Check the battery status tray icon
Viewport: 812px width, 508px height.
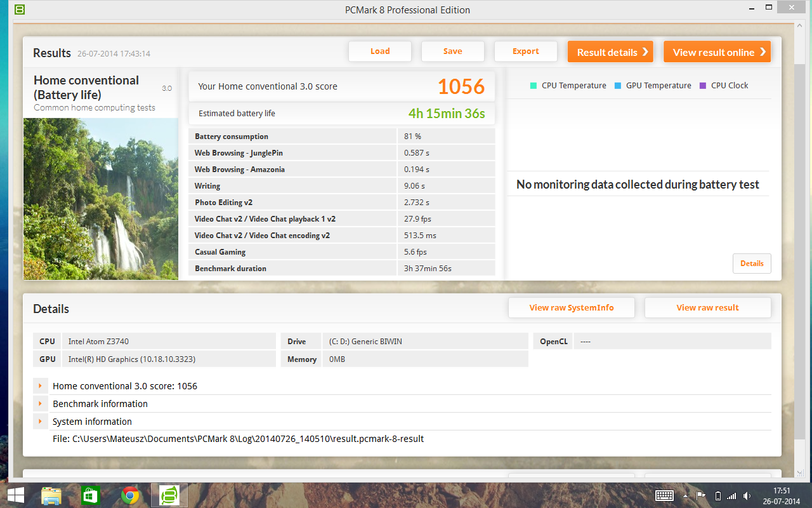tap(718, 496)
